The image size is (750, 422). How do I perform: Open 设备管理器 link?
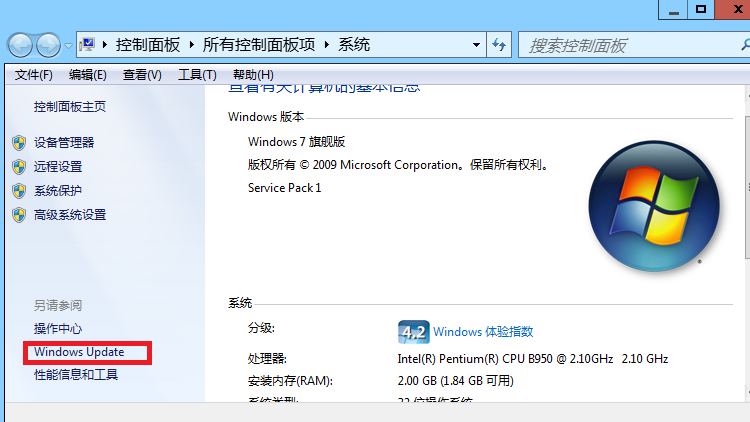(x=64, y=143)
